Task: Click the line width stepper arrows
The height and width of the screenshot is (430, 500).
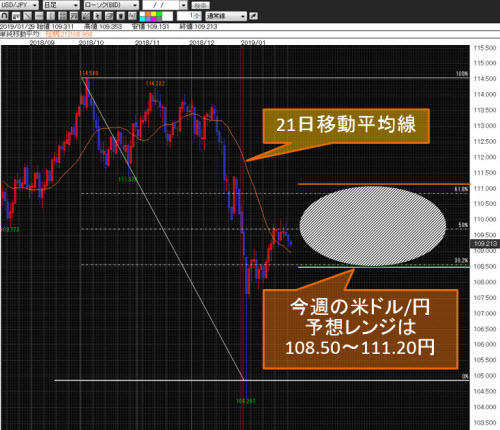Action: click(197, 16)
